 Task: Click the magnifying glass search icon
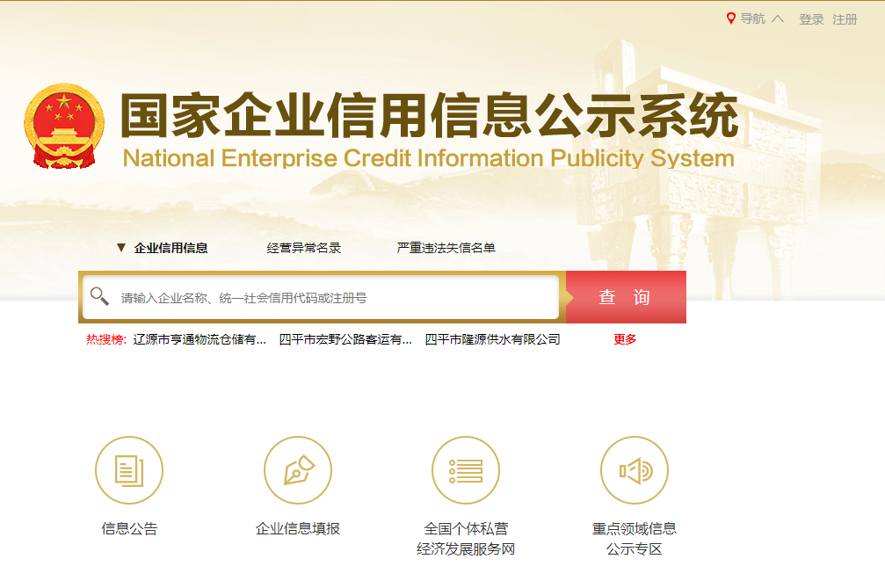tap(99, 296)
